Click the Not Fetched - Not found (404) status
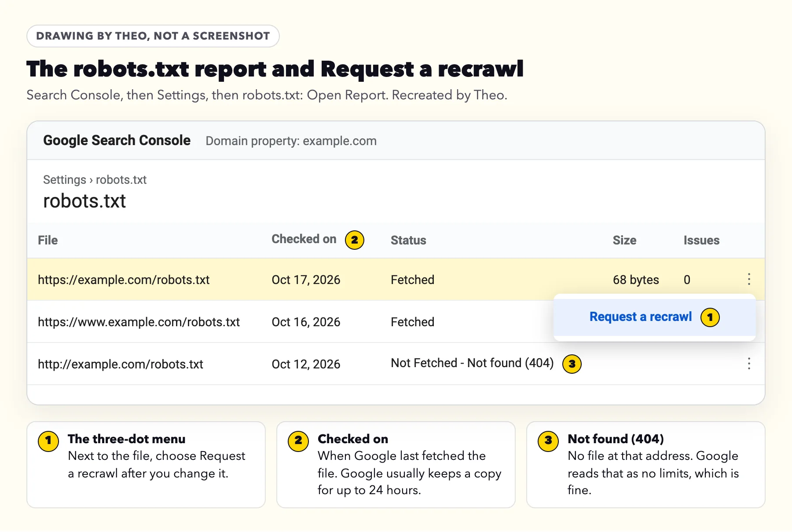 [x=472, y=363]
